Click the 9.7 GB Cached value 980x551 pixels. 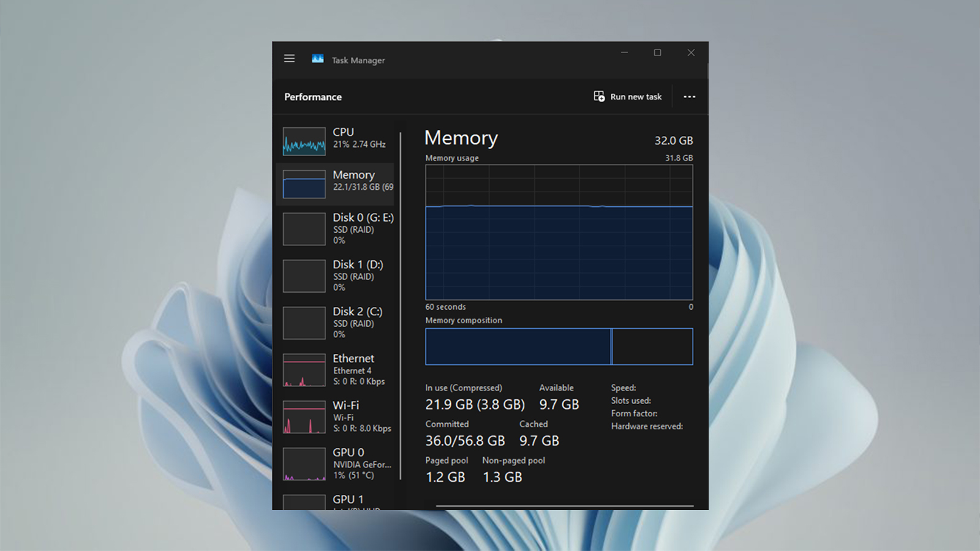coord(540,441)
